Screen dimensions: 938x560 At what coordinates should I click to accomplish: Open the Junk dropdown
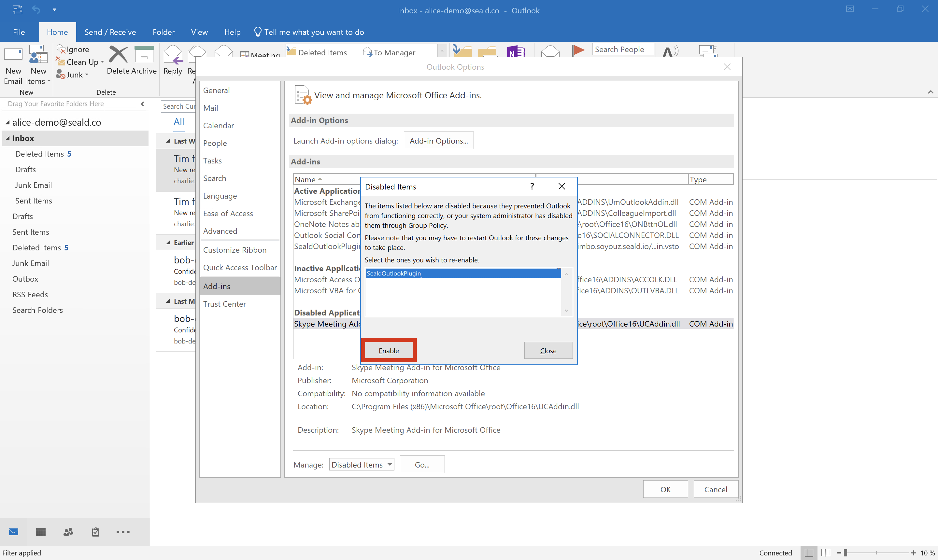click(x=73, y=75)
